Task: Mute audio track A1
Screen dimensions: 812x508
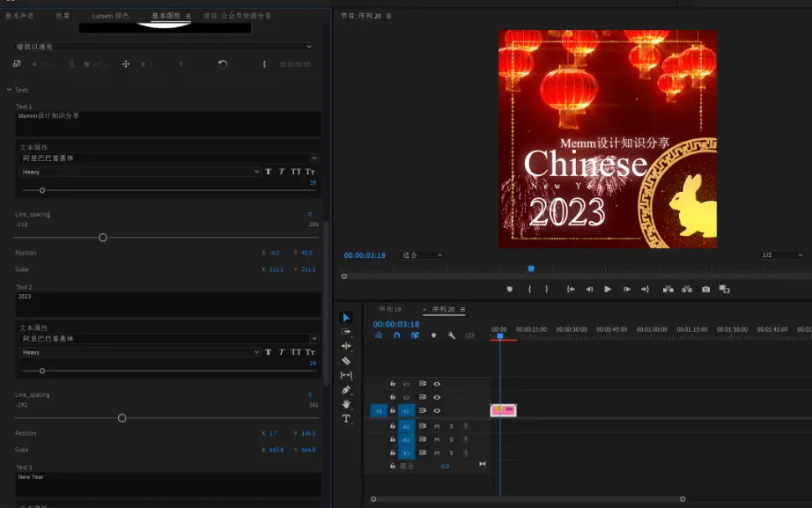Action: (437, 426)
